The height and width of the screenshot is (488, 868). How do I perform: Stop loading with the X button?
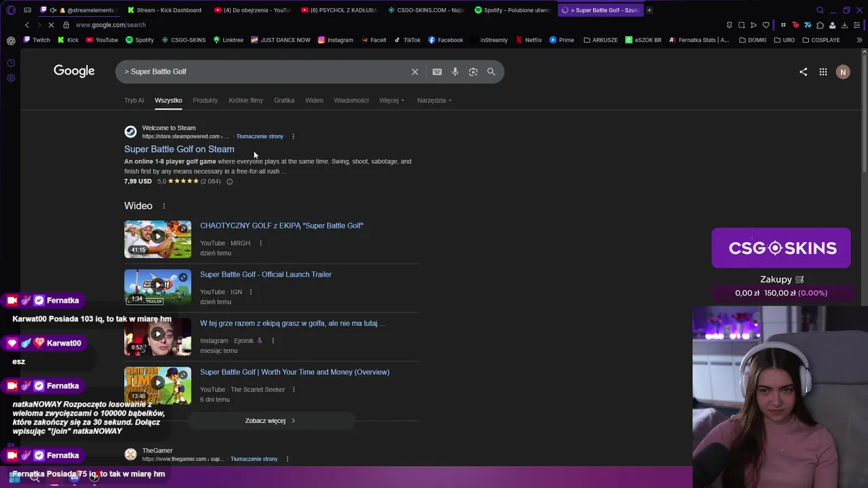tap(51, 25)
